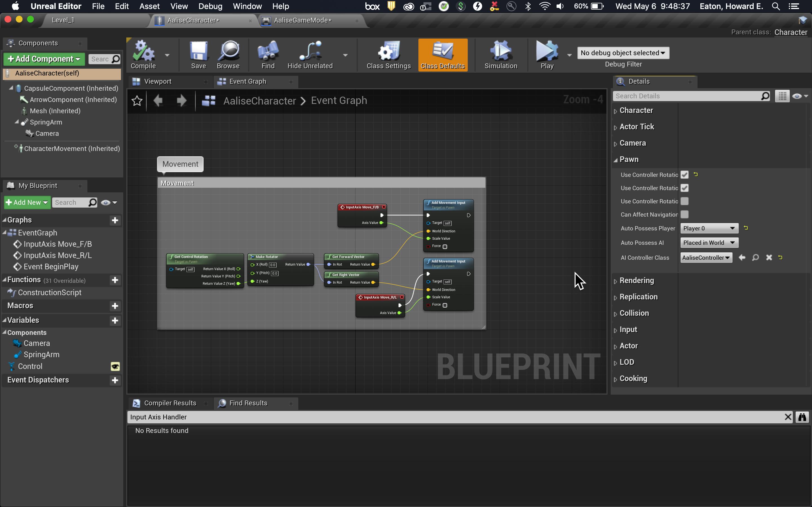The image size is (812, 507).
Task: Click the Search Details input field
Action: 686,96
